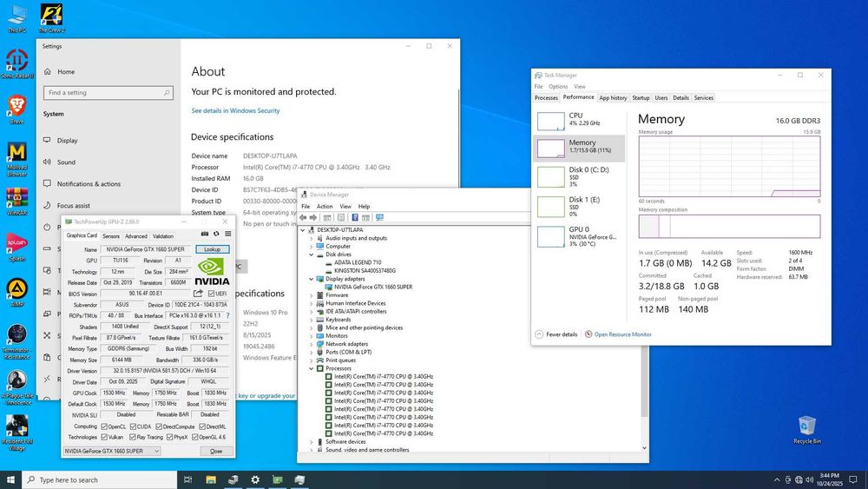The image size is (868, 489).
Task: Click Task View taskbar icon
Action: pyautogui.click(x=187, y=479)
